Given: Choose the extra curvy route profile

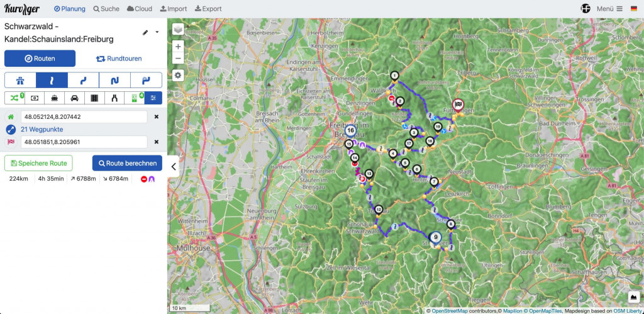Looking at the screenshot, I should pos(114,80).
